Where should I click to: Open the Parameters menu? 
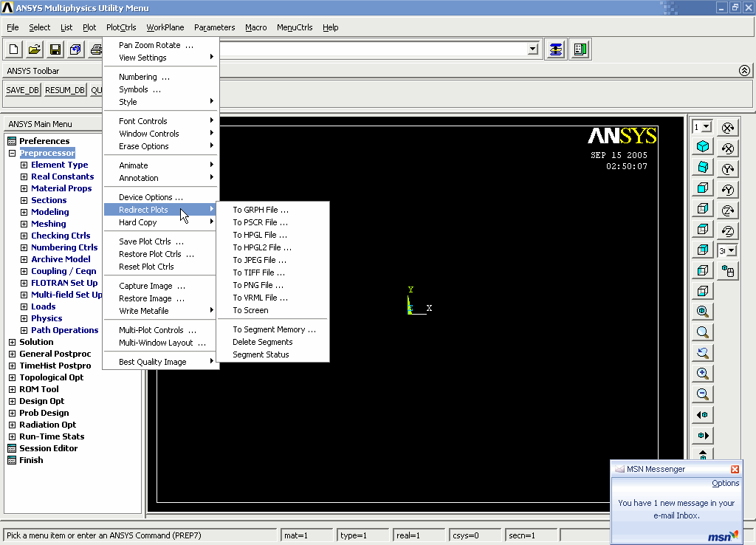[215, 27]
